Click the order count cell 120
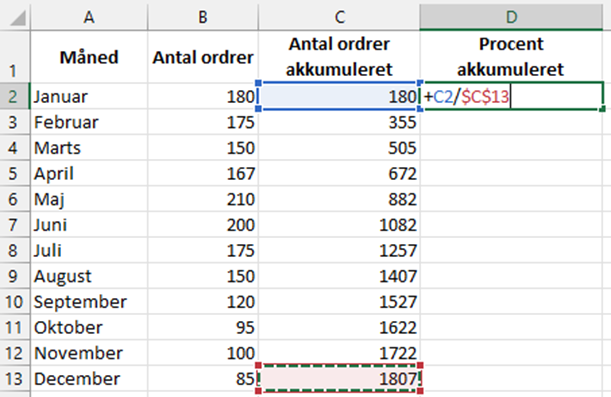The height and width of the screenshot is (397, 611). [x=203, y=302]
